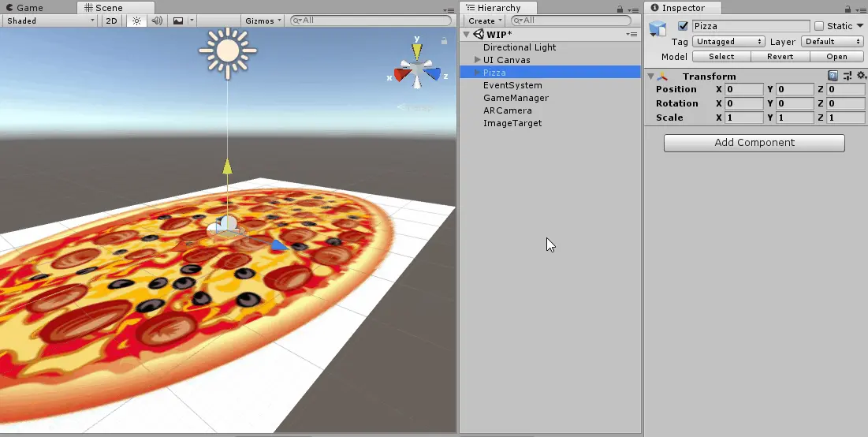
Task: Open the Layer Default dropdown
Action: pyautogui.click(x=833, y=42)
